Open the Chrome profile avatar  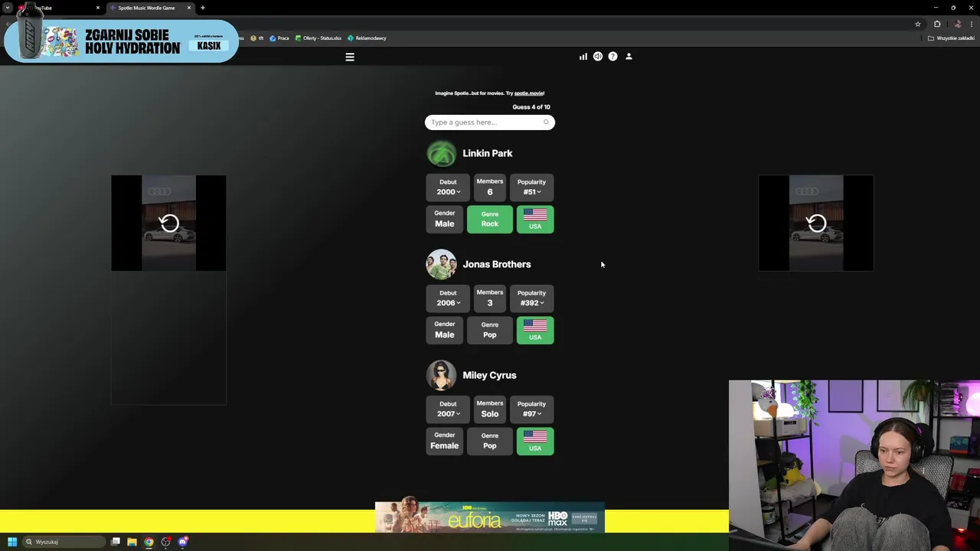click(957, 24)
